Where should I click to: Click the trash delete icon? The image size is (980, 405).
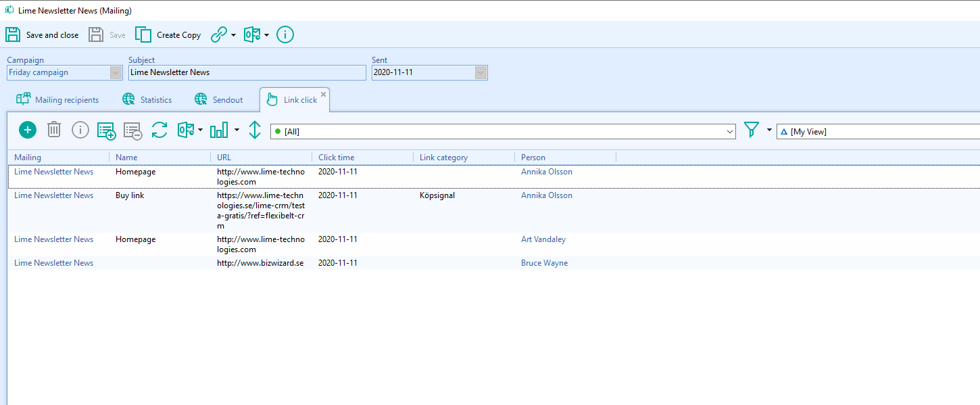click(54, 130)
